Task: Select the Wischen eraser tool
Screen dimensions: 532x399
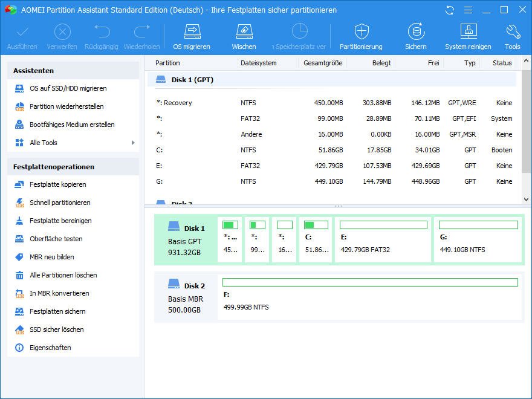Action: 244,36
